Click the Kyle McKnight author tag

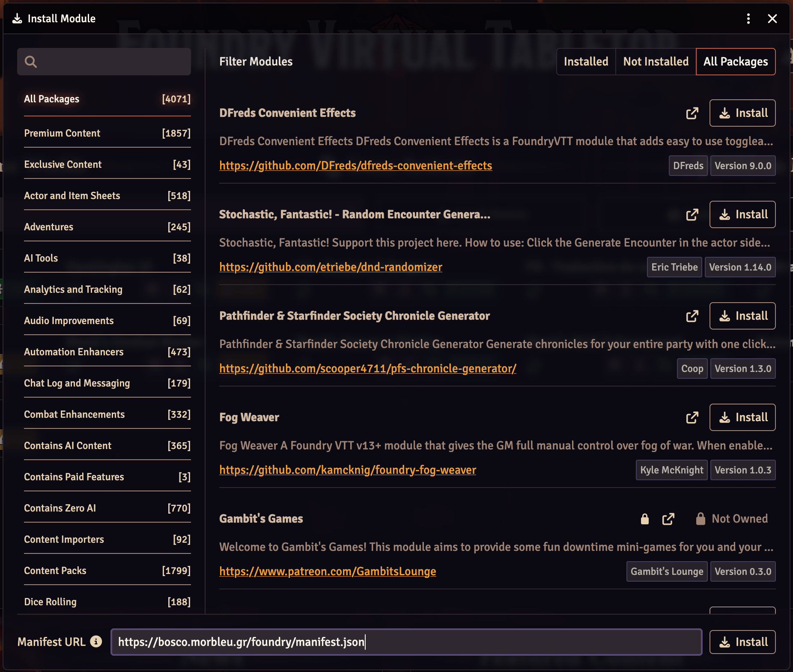point(671,470)
